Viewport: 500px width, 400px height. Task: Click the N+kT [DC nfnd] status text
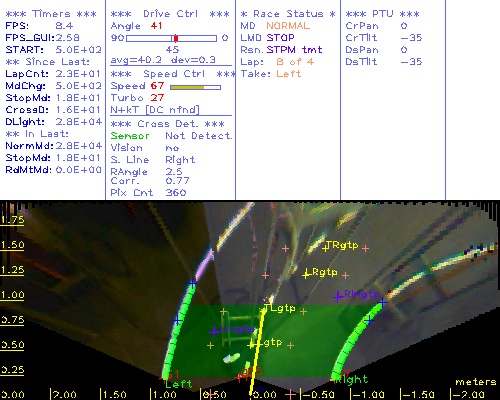click(x=155, y=110)
